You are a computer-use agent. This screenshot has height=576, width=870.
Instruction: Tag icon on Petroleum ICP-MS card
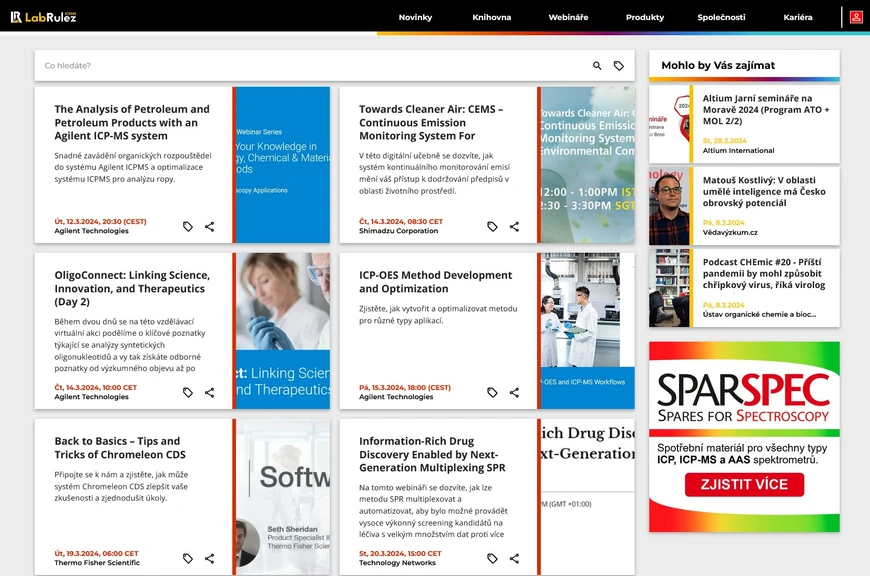188,226
